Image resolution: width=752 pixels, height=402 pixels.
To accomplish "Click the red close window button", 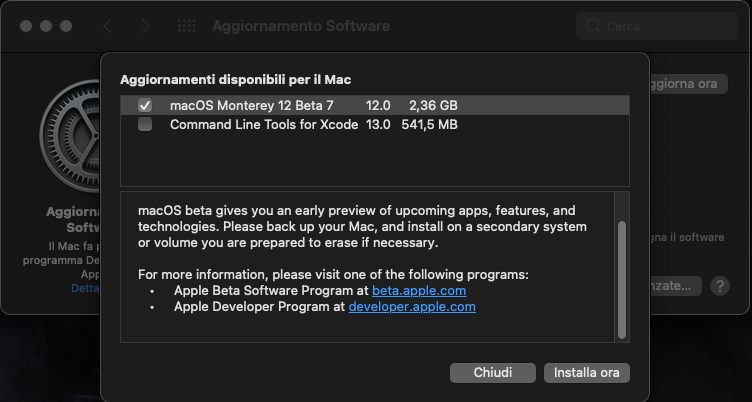I will coord(26,26).
